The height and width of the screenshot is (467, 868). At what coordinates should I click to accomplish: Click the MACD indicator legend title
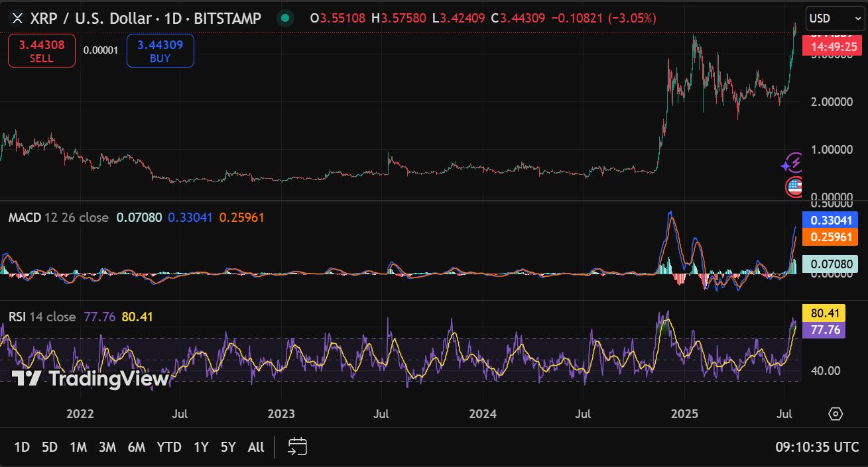pos(25,217)
